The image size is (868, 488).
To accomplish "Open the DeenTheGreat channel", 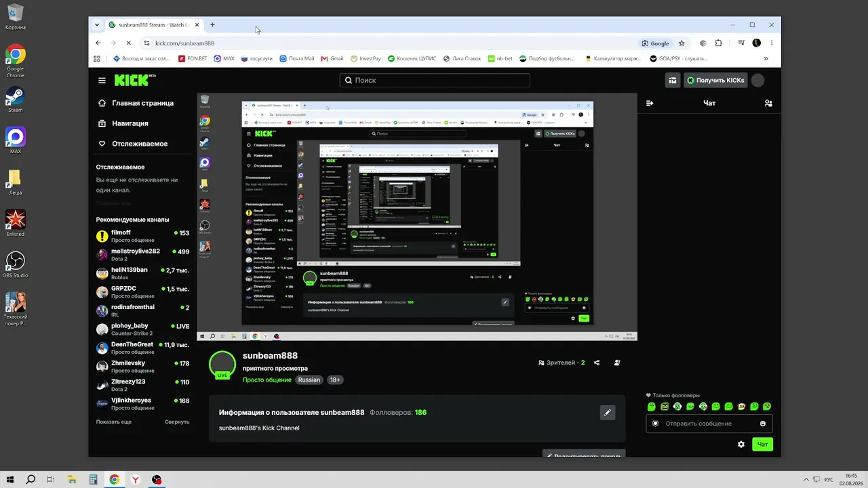I will tap(142, 348).
